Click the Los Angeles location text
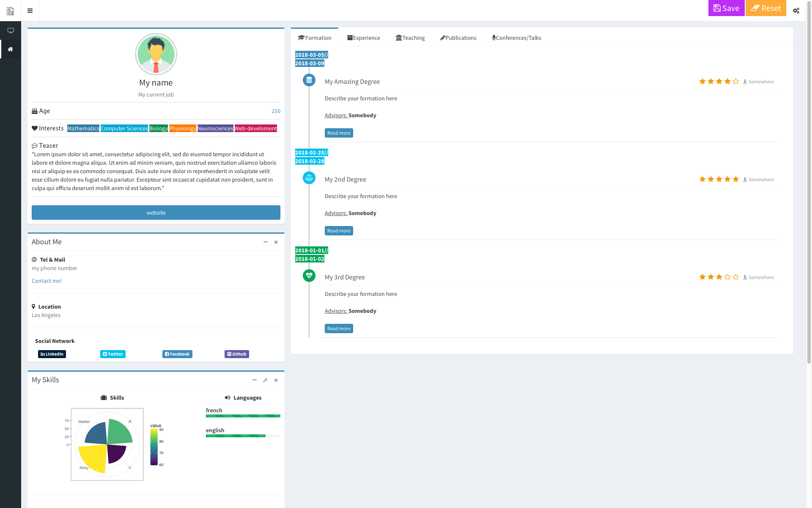This screenshot has width=812, height=508. 46,315
